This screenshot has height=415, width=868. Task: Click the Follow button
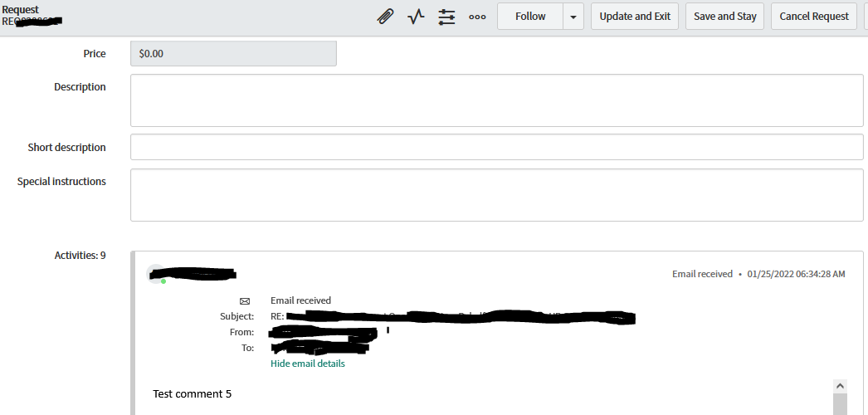coord(530,16)
